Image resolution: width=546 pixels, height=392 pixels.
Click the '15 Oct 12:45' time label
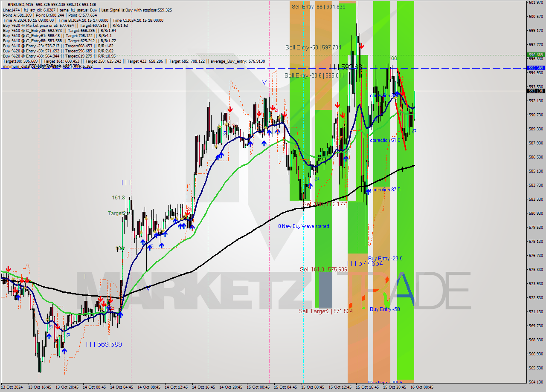coord(340,387)
